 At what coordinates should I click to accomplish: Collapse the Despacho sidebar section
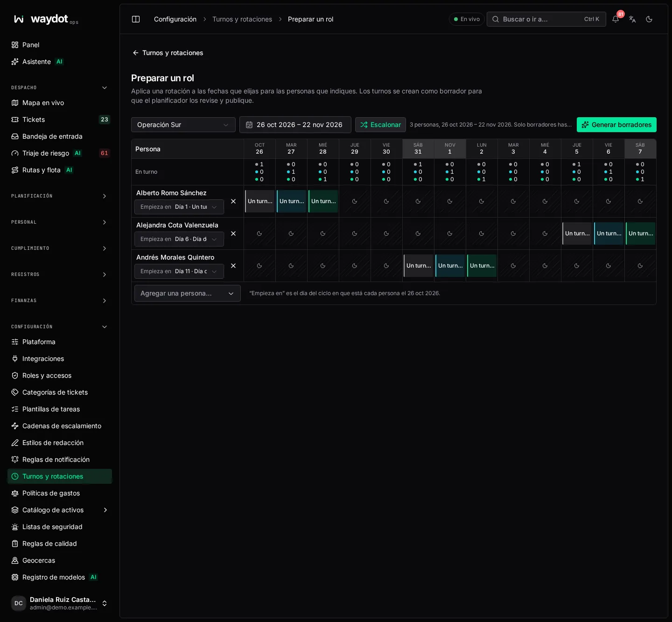60,88
